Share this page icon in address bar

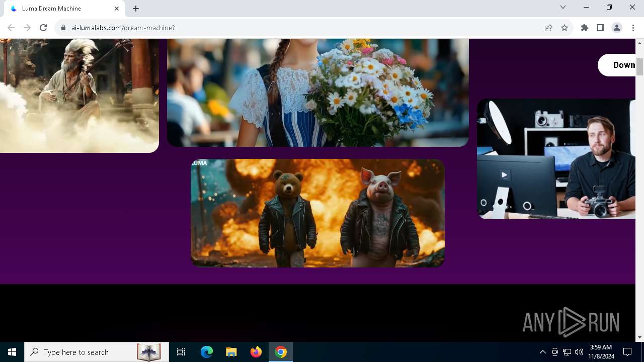point(548,28)
